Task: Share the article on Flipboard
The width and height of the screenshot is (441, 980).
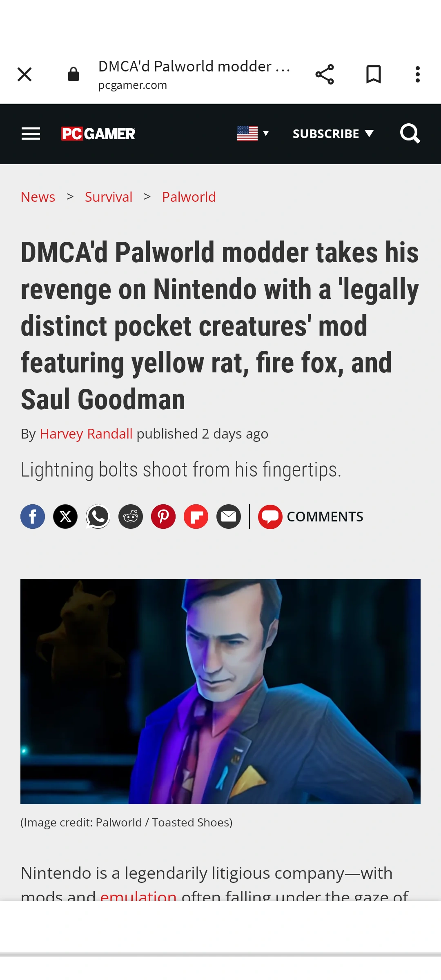Action: pos(196,517)
